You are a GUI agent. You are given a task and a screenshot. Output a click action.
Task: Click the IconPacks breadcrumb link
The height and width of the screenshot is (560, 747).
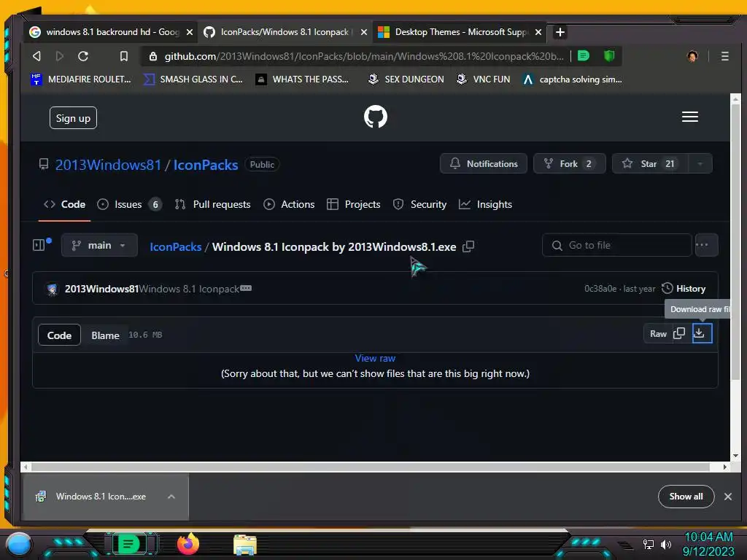[175, 246]
